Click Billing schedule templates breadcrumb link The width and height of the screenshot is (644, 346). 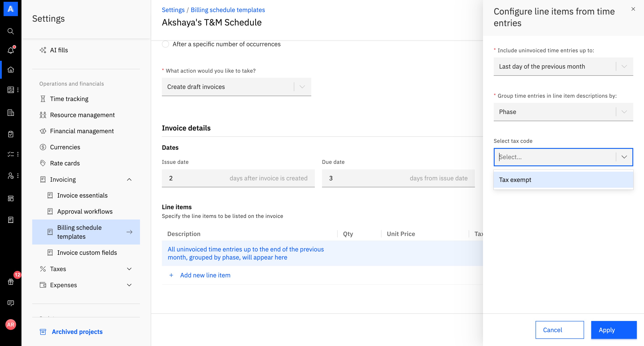[x=227, y=10]
